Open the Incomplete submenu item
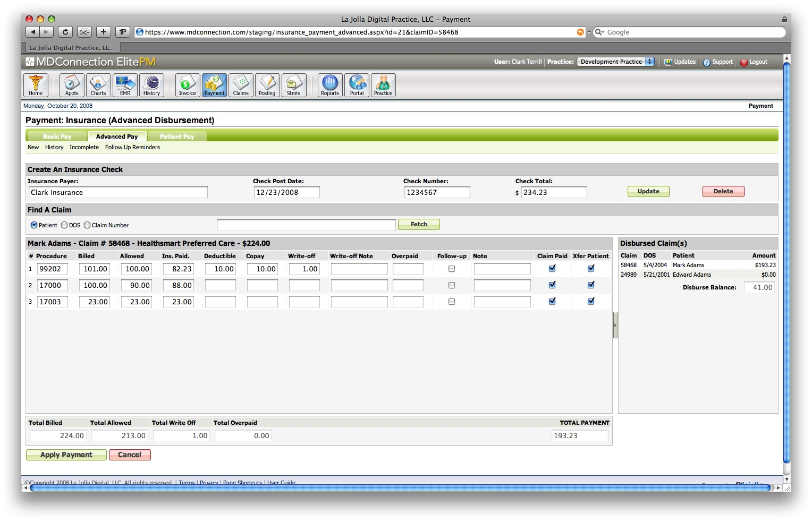Image resolution: width=812 pixels, height=521 pixels. coord(84,147)
